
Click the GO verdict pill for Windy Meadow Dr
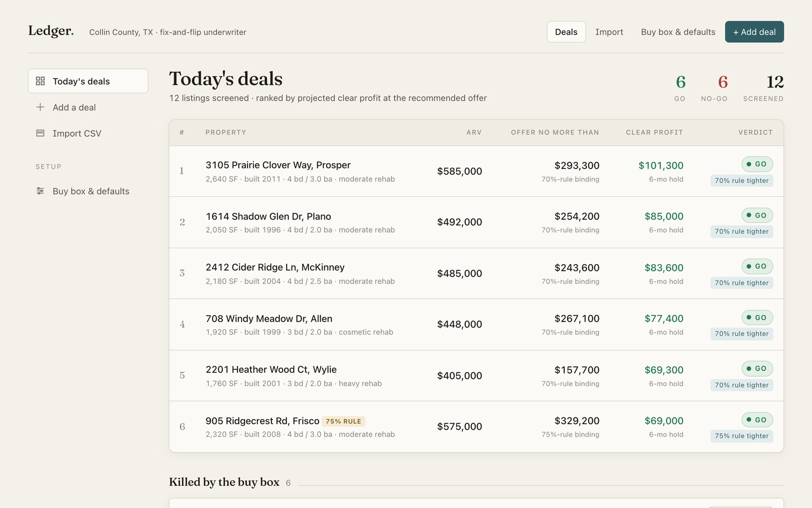[x=757, y=317]
